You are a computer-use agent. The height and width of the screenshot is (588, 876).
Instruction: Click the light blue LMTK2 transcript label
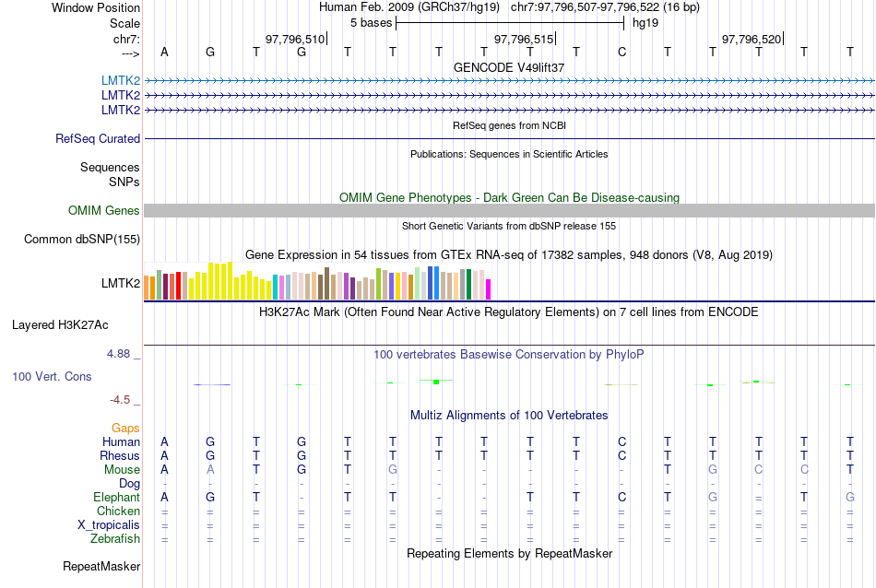[x=121, y=80]
